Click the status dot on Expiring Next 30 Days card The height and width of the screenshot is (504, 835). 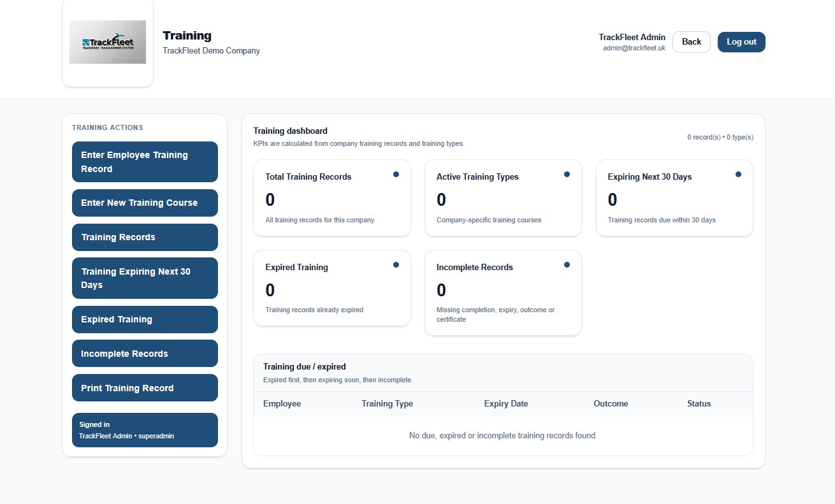pos(738,173)
